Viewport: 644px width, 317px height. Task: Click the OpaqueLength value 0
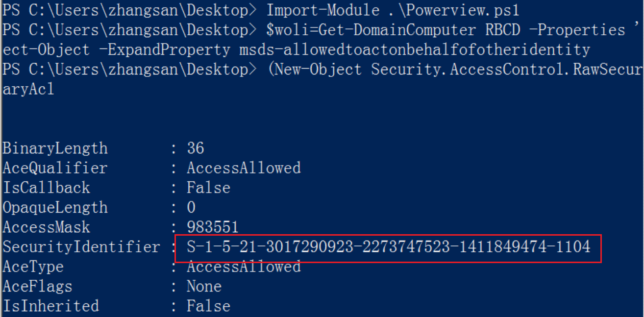pyautogui.click(x=191, y=207)
